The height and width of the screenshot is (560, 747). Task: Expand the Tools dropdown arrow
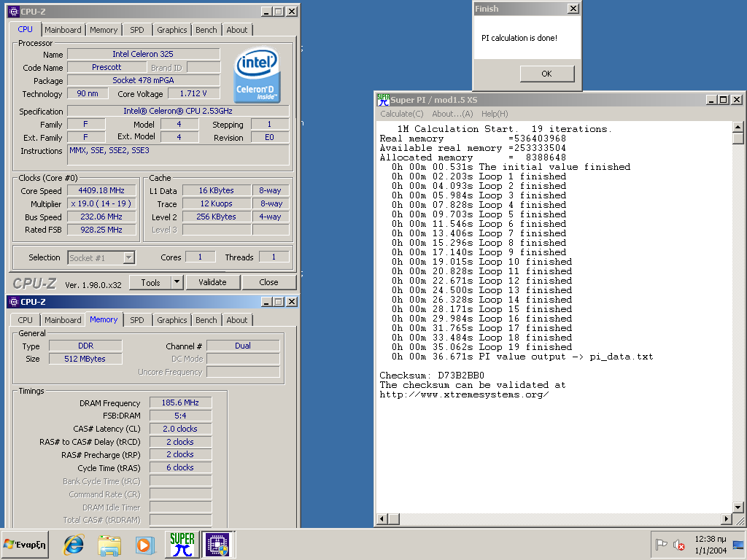(x=177, y=282)
